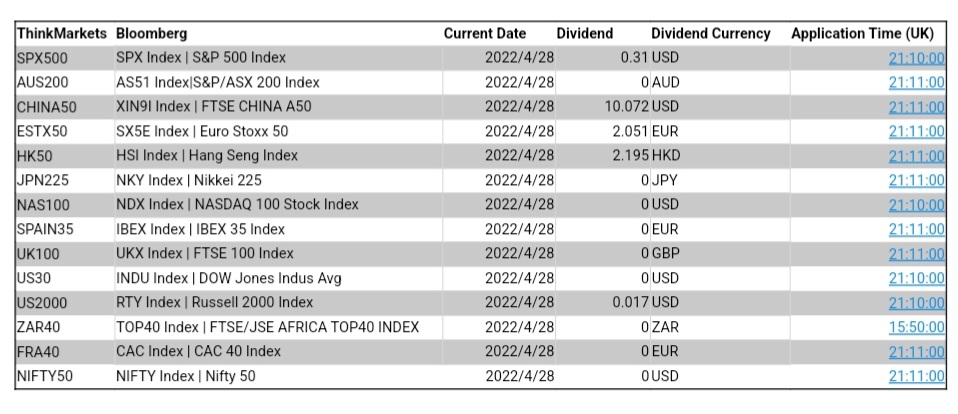
Task: Follow the ESTX50 application time link
Action: 916,131
